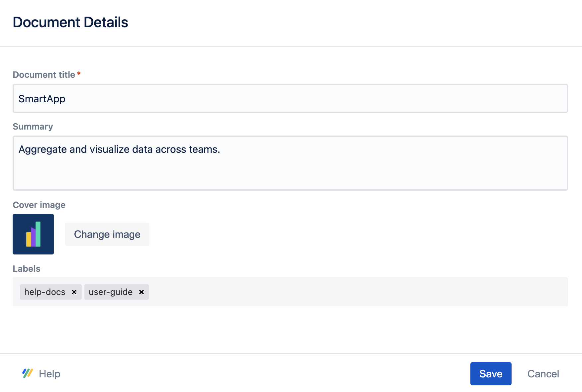Click the Summary field label
Image resolution: width=582 pixels, height=392 pixels.
coord(33,127)
